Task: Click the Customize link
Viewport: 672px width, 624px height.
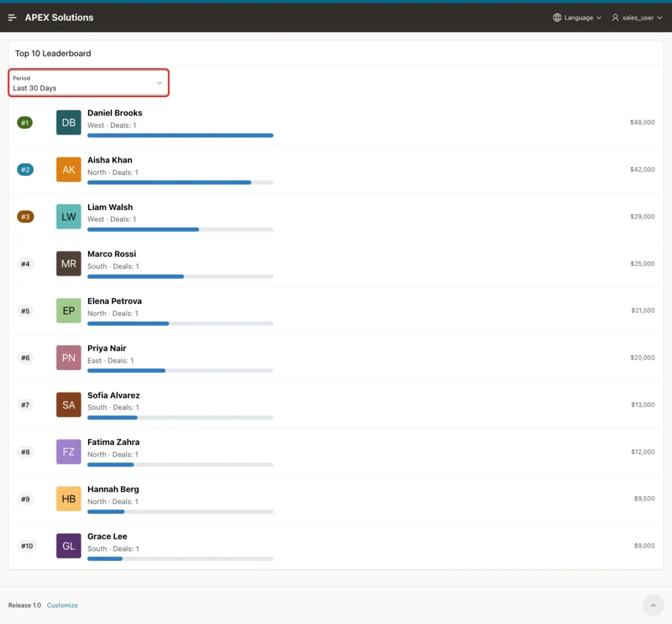Action: click(62, 605)
